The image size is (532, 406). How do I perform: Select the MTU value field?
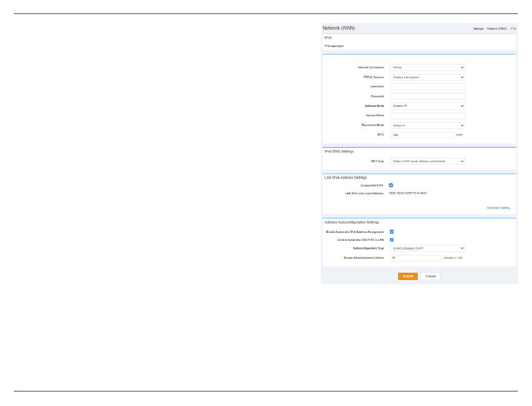pyautogui.click(x=421, y=135)
